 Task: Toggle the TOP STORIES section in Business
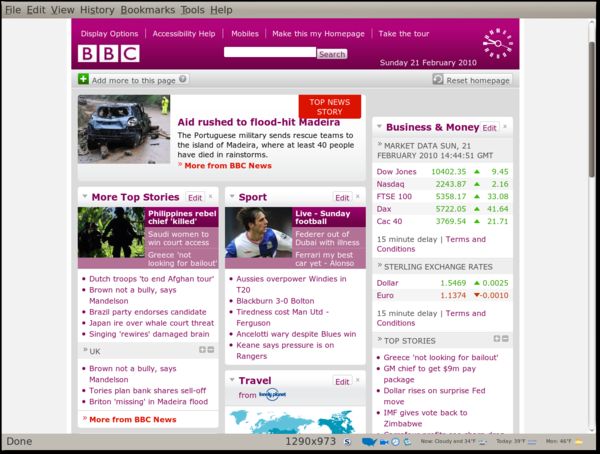[x=380, y=339]
